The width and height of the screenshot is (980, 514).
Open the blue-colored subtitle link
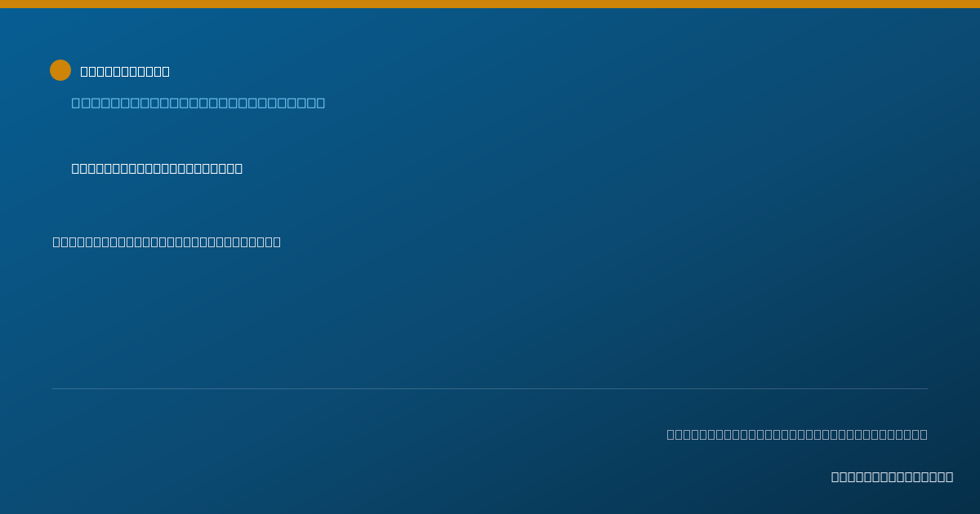[198, 103]
